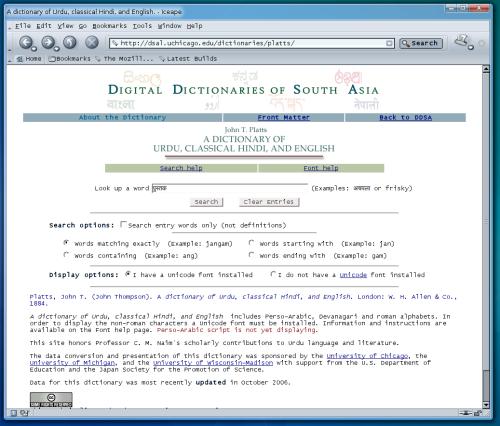This screenshot has height=426, width=500.
Task: Open the Go menu
Action: pyautogui.click(x=83, y=26)
